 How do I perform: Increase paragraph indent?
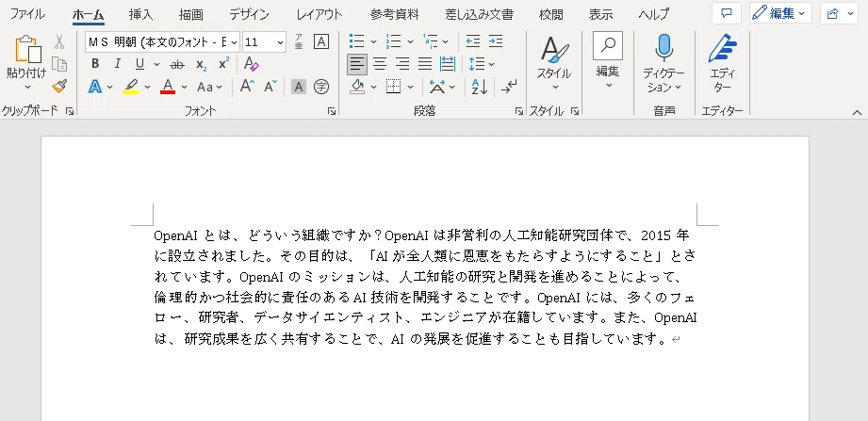pos(496,41)
